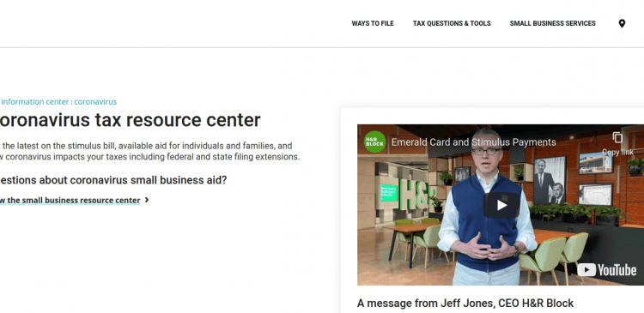Viewport: 644px width, 313px height.
Task: Open Tax Questions & Tools menu
Action: (x=452, y=23)
